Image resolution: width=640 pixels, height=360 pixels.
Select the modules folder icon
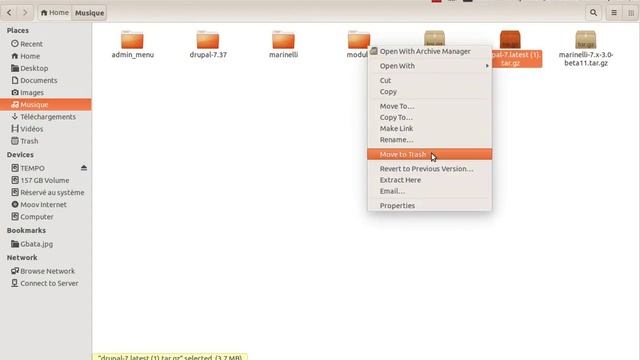(x=359, y=39)
